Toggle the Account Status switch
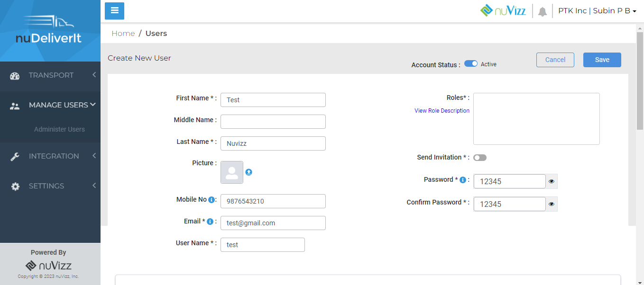Image resolution: width=644 pixels, height=285 pixels. click(470, 64)
